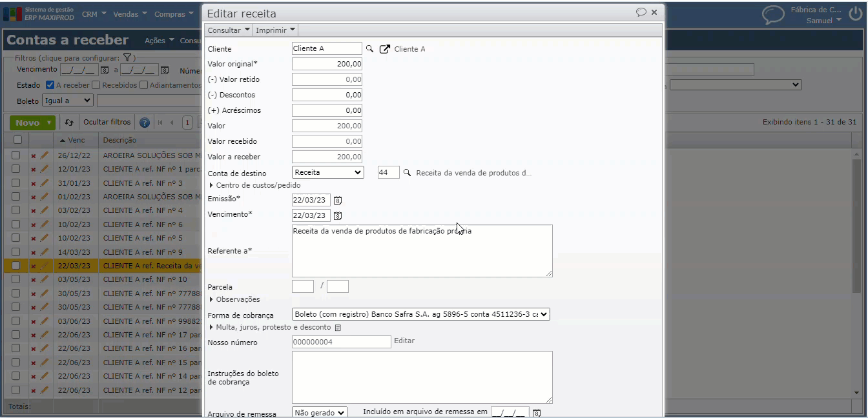Screen dimensions: 868x418
Task: Open the CRM menu
Action: tap(93, 14)
